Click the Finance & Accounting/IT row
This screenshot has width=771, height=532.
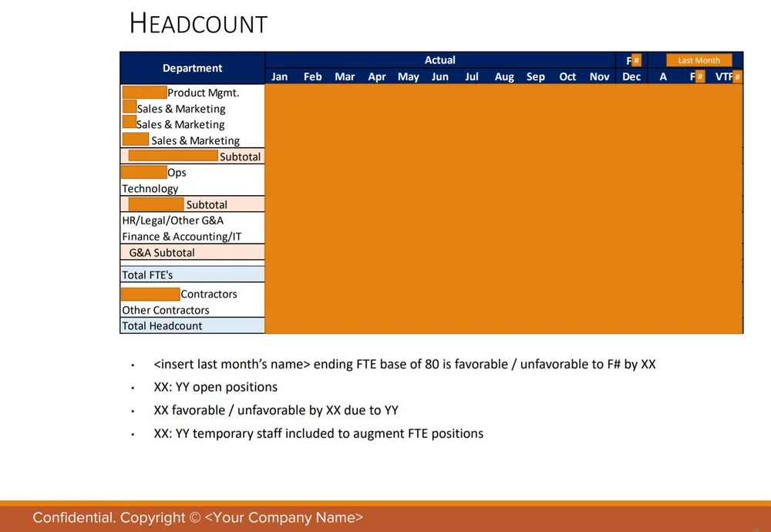(192, 237)
